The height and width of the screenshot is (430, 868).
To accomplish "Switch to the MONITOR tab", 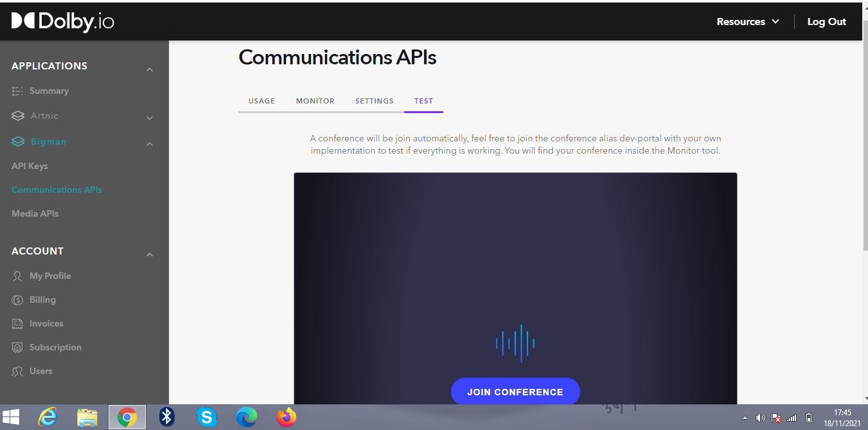I will (x=315, y=101).
